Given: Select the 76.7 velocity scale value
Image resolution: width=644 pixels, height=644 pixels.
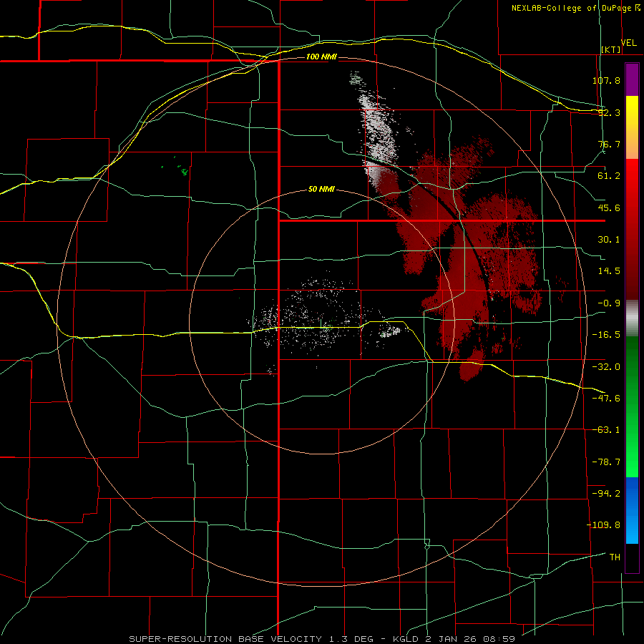Looking at the screenshot, I should [x=609, y=144].
